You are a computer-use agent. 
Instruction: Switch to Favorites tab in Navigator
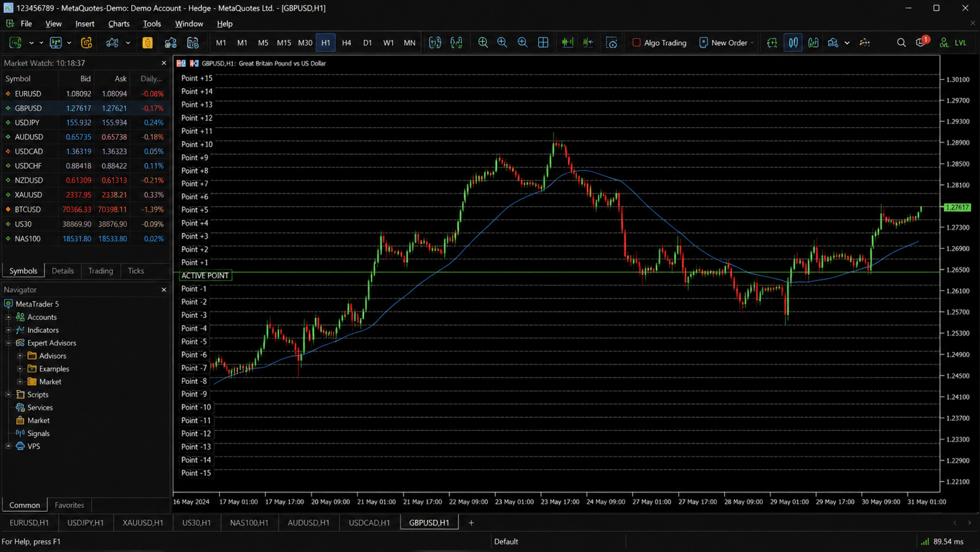[69, 505]
